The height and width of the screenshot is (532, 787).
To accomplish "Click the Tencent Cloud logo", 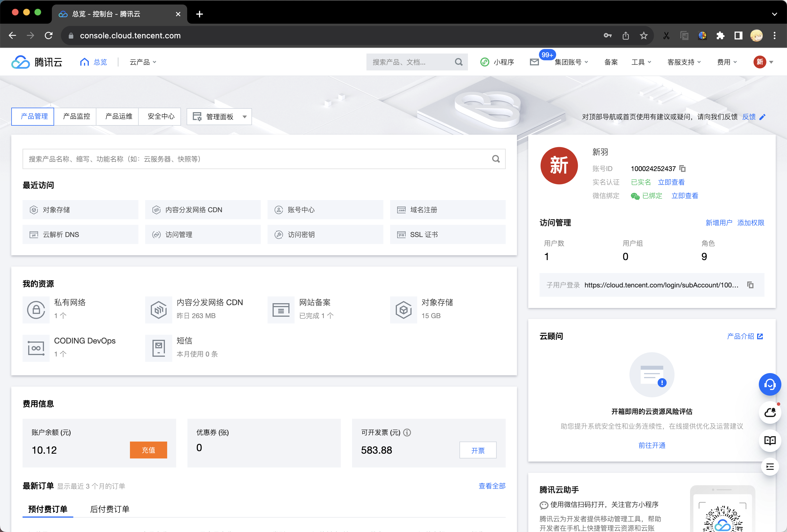I will pyautogui.click(x=37, y=62).
